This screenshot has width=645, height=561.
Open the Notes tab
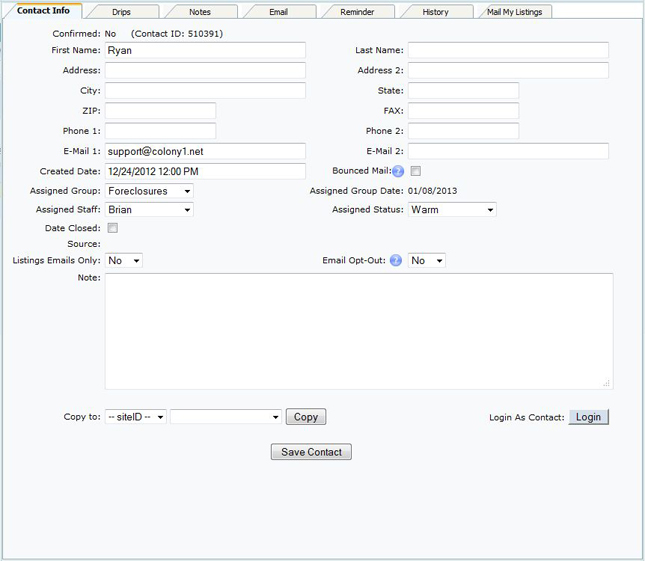200,12
